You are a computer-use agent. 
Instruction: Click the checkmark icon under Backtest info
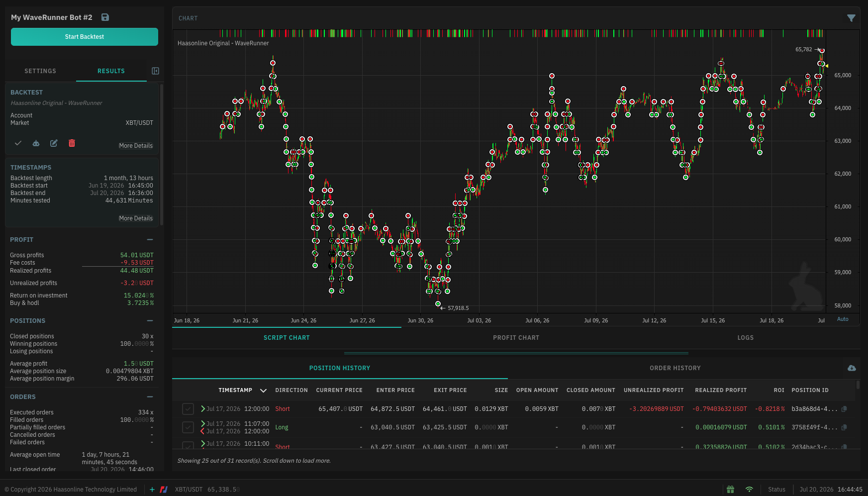click(x=18, y=143)
